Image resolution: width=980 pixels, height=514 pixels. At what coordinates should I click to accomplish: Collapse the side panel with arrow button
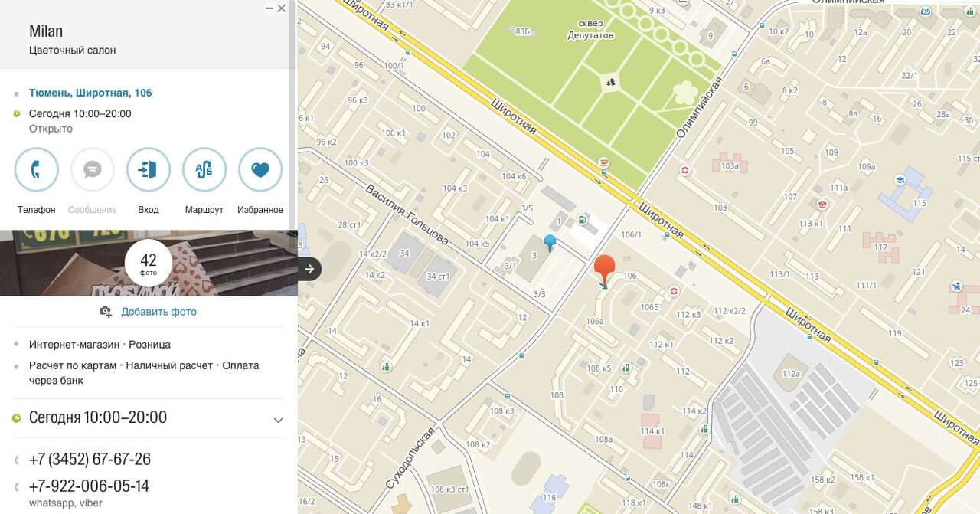pyautogui.click(x=309, y=269)
